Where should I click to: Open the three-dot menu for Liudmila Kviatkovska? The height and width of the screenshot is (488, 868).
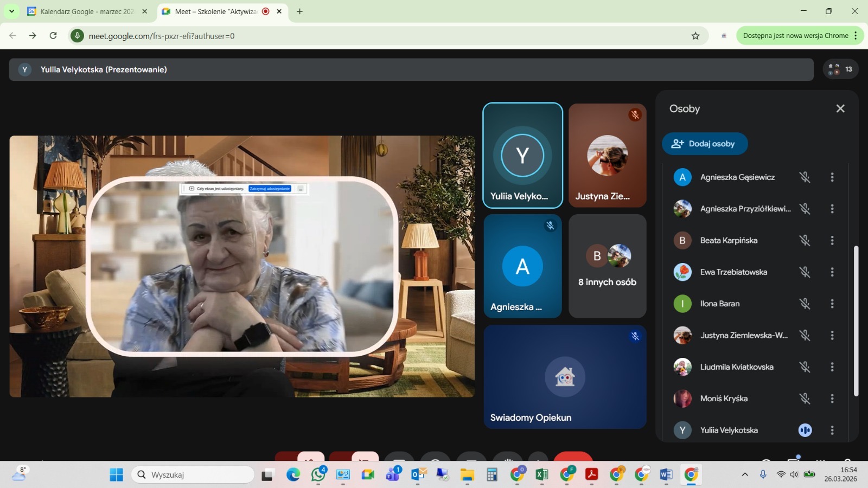point(832,367)
